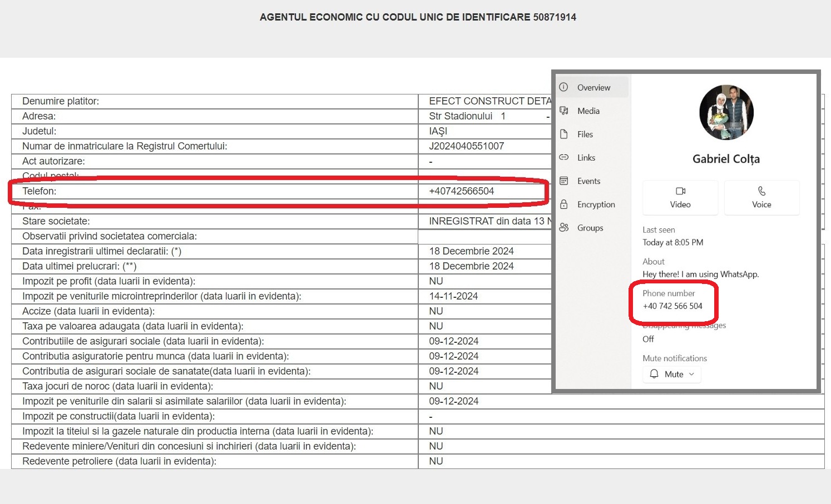Screen dimensions: 831x504
Task: Click the 'Denumire platitor:' label
Action: [61, 101]
